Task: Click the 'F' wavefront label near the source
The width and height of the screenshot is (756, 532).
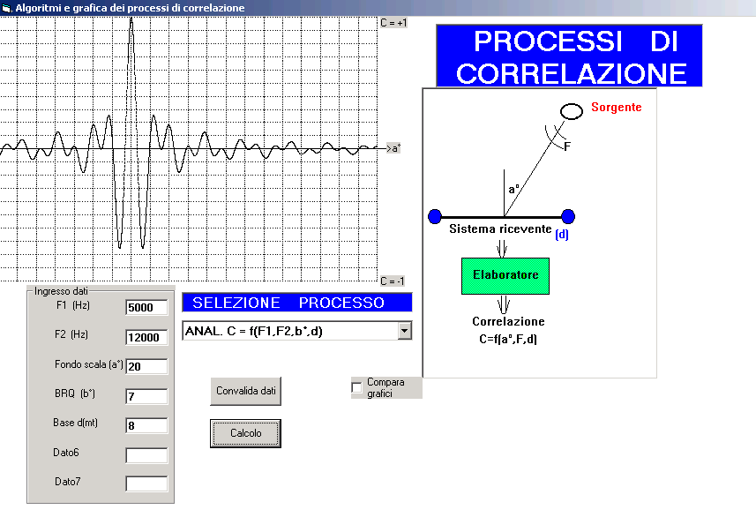Action: [567, 146]
